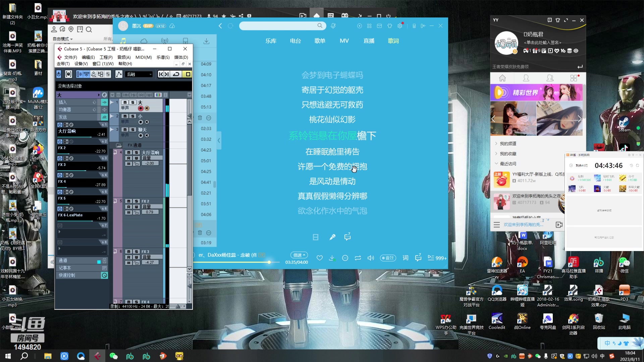Open playback speed 倍速 dropdown
Viewport: 644px width, 362px height.
click(x=299, y=255)
